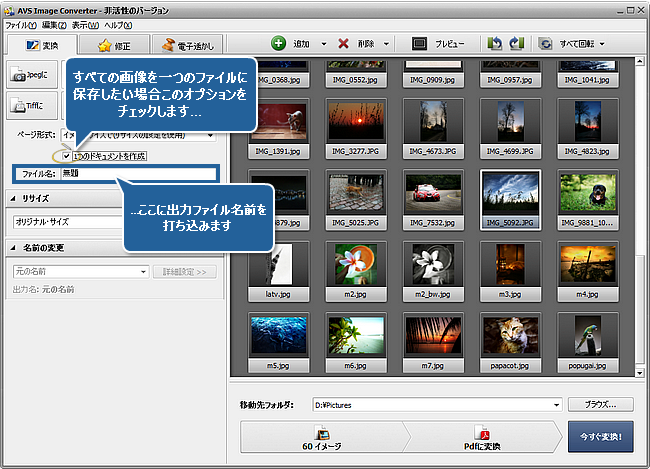Open the 追加 dropdown arrow
650x469 pixels.
pyautogui.click(x=324, y=45)
